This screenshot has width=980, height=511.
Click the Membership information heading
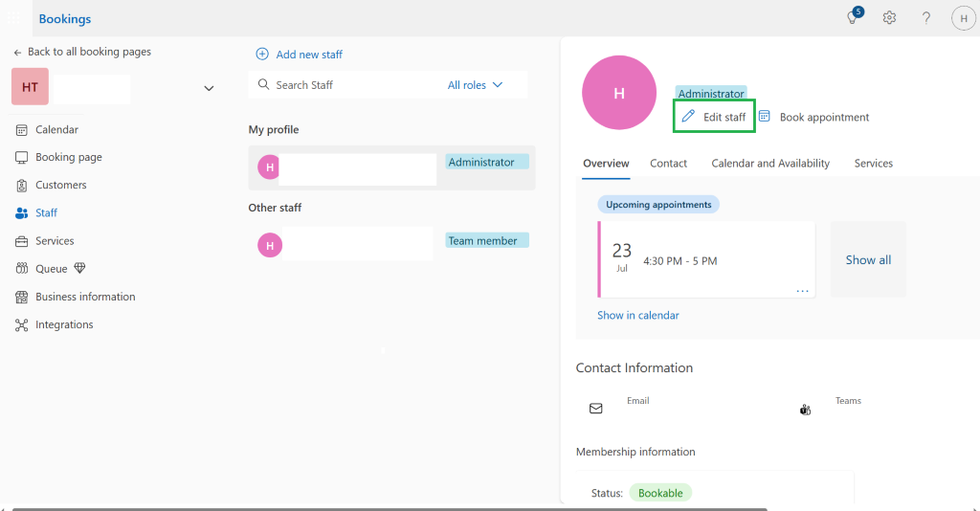point(635,452)
